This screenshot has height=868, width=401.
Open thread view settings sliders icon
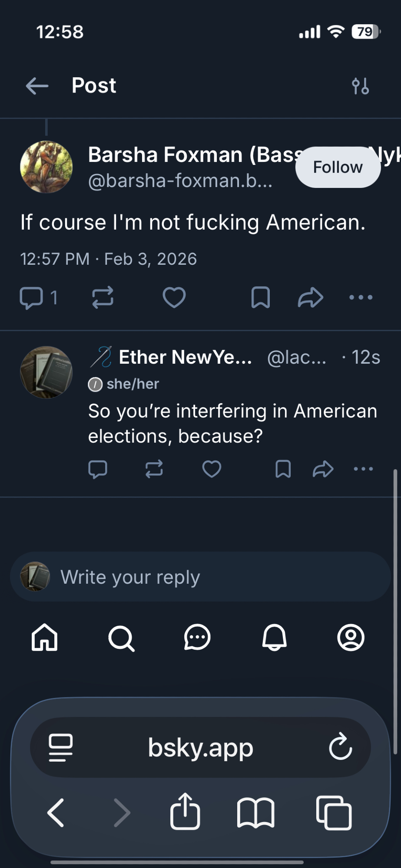tap(361, 86)
